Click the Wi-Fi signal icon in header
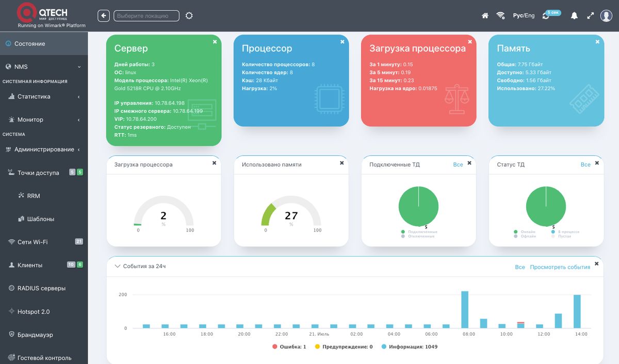 pos(500,16)
